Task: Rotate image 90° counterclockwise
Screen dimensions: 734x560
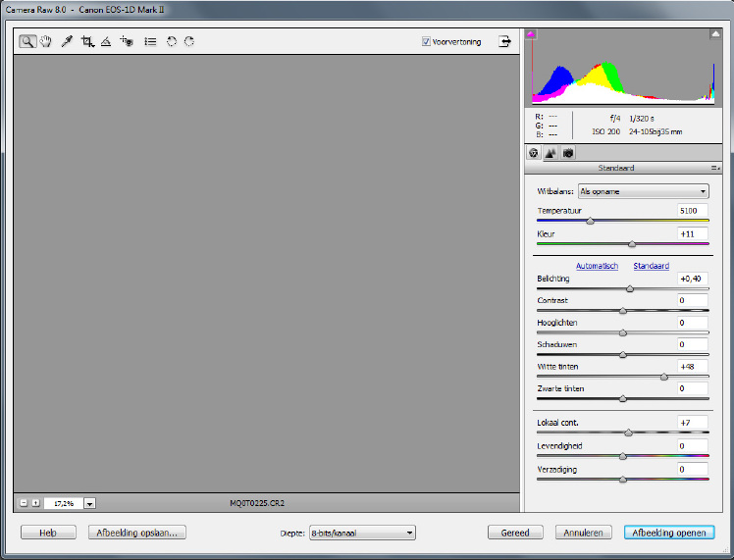Action: point(172,41)
